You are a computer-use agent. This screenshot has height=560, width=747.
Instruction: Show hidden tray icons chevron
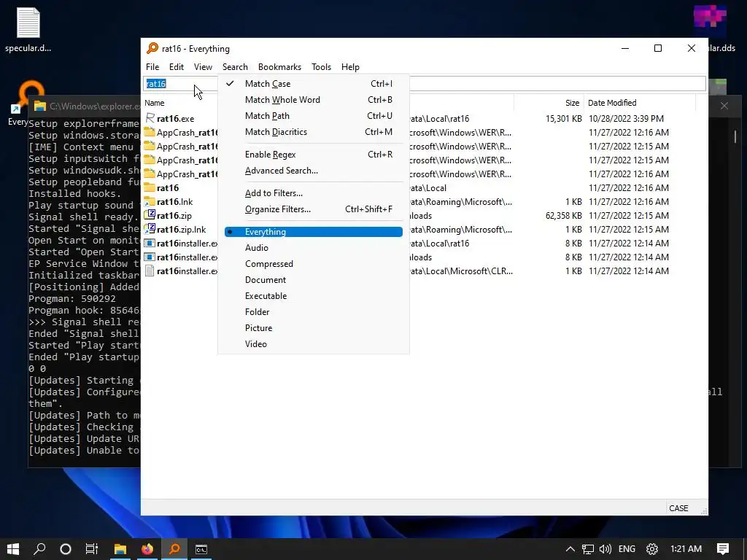[x=570, y=549]
